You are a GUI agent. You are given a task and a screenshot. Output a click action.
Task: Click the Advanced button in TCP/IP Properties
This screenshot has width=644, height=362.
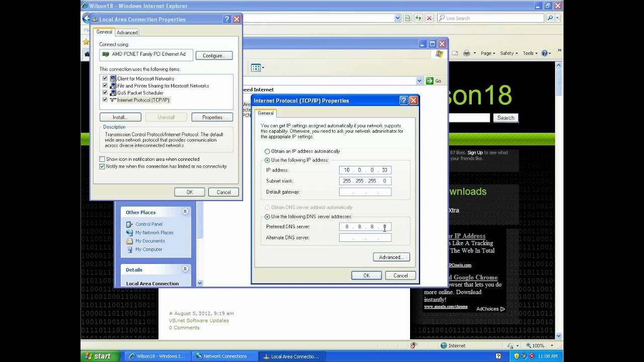[x=391, y=257]
